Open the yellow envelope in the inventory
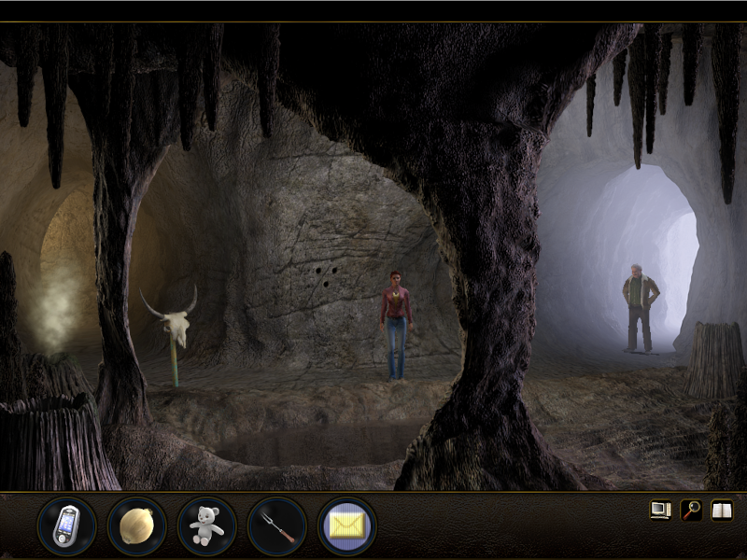Screen dimensions: 747x560 (344, 525)
